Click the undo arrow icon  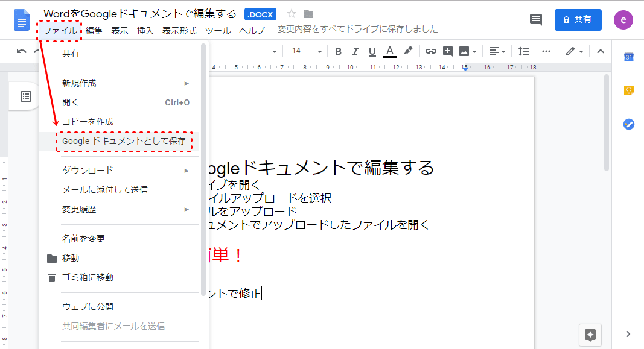pyautogui.click(x=22, y=51)
